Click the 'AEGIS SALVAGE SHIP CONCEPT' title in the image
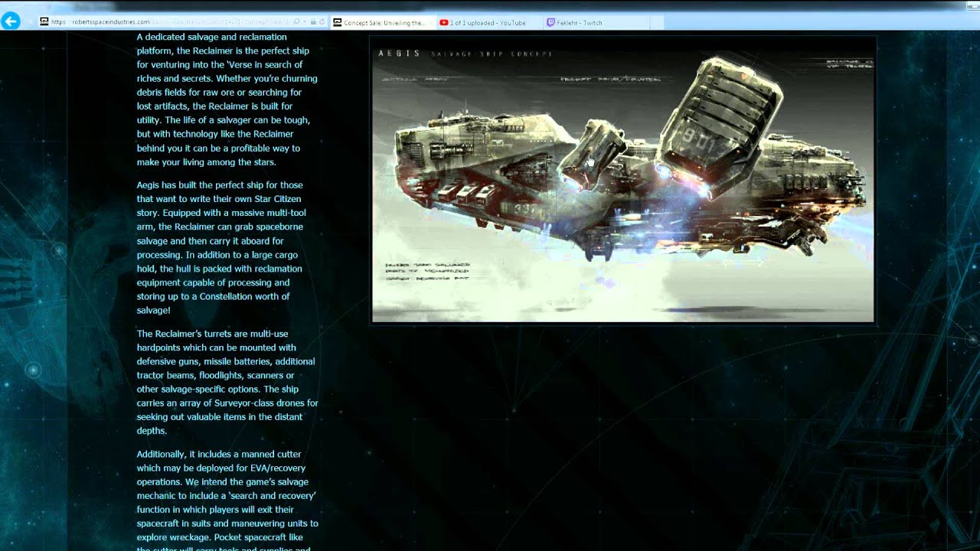 (x=465, y=54)
